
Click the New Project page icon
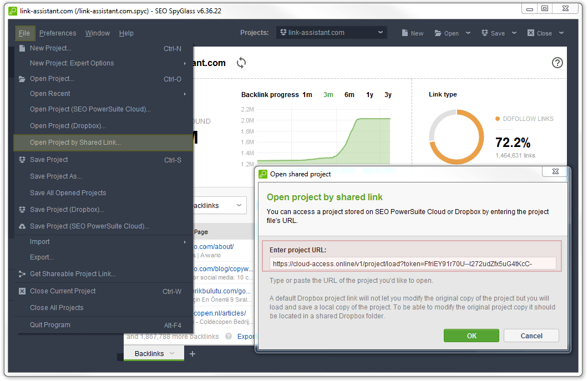pos(22,48)
